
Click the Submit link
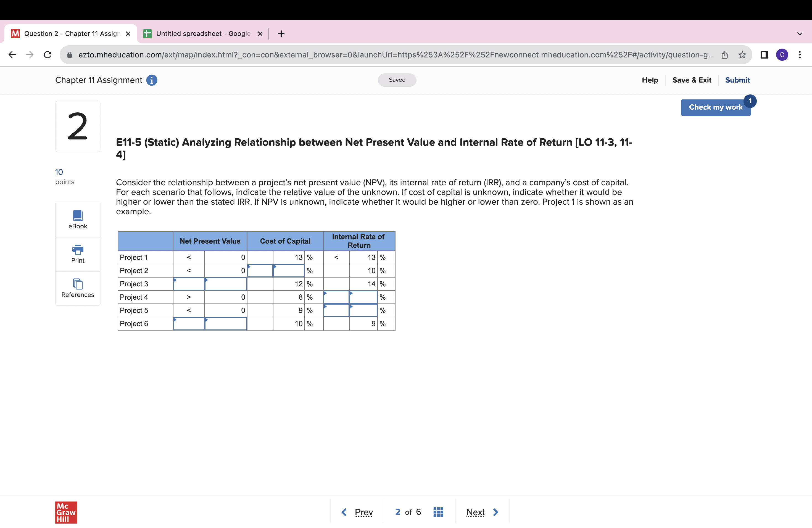pos(737,80)
